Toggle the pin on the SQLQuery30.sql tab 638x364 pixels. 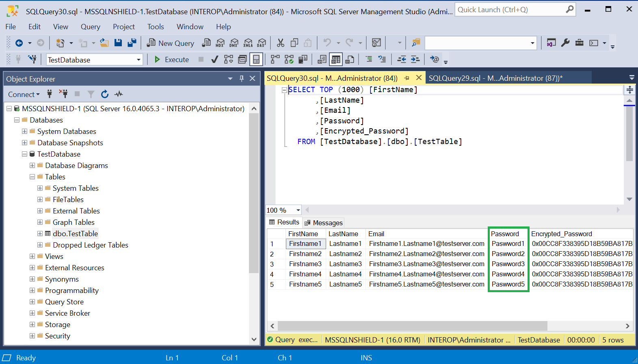click(407, 78)
